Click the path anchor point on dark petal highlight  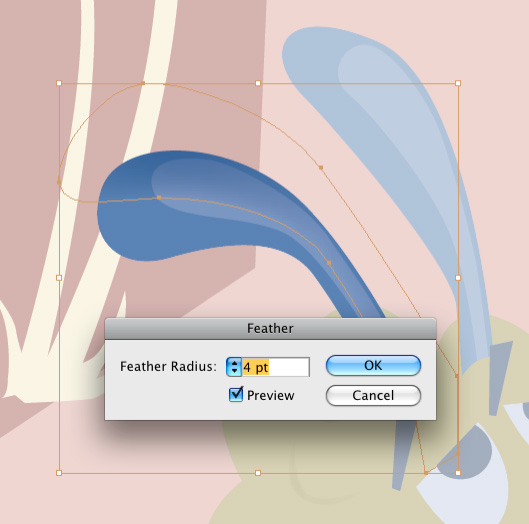[x=159, y=197]
